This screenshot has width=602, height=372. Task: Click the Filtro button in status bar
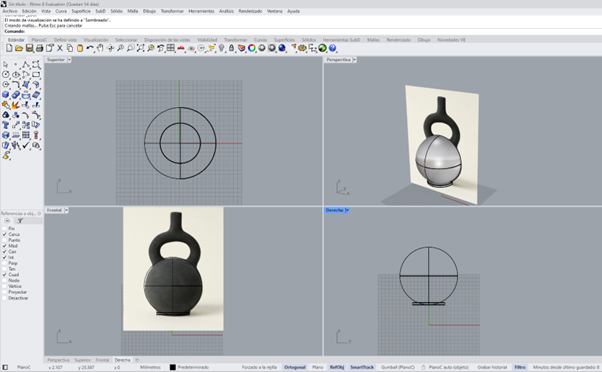tap(520, 367)
